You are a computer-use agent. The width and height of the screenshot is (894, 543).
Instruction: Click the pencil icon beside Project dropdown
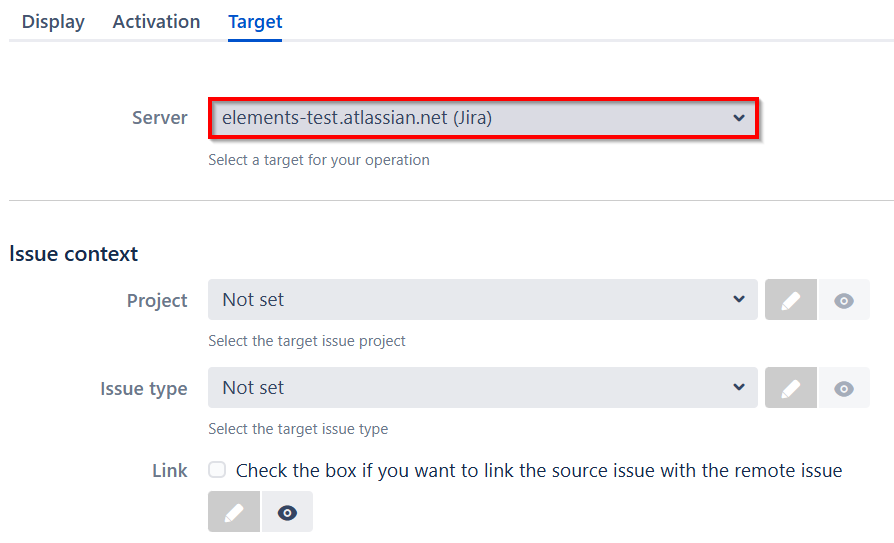click(x=791, y=300)
